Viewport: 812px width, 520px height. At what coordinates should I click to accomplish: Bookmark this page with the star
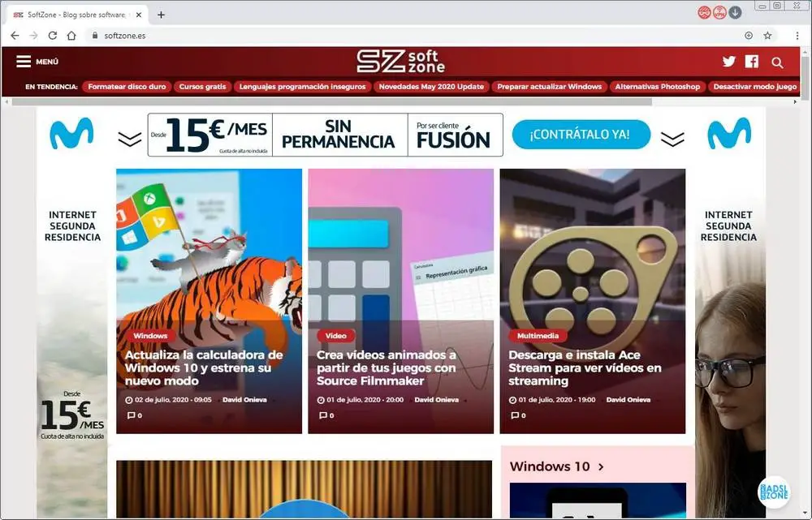pos(767,35)
